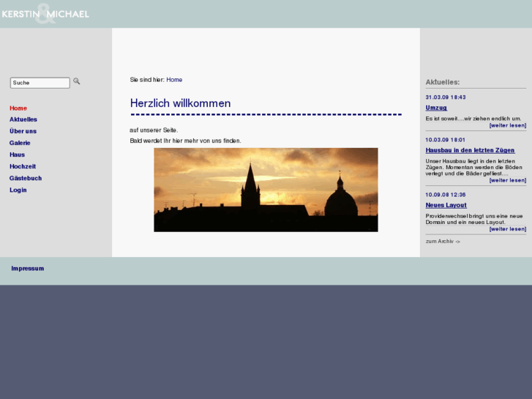This screenshot has height=399, width=532.
Task: Open the Neues Layout news headline
Action: 446,205
